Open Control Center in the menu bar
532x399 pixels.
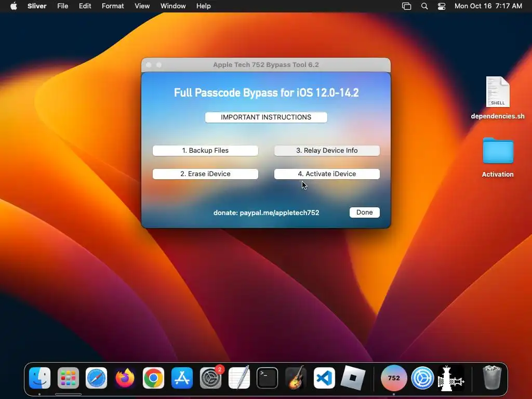pos(442,6)
